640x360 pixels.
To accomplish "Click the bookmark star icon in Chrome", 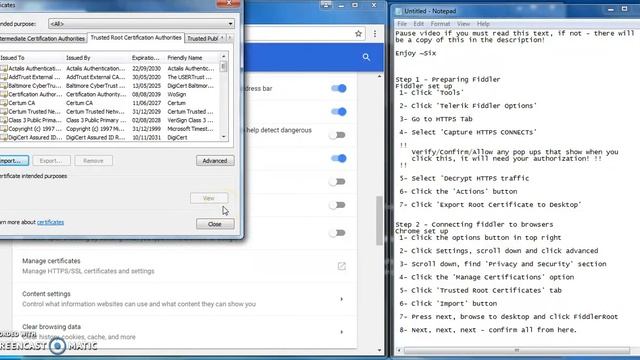I will pos(358,33).
